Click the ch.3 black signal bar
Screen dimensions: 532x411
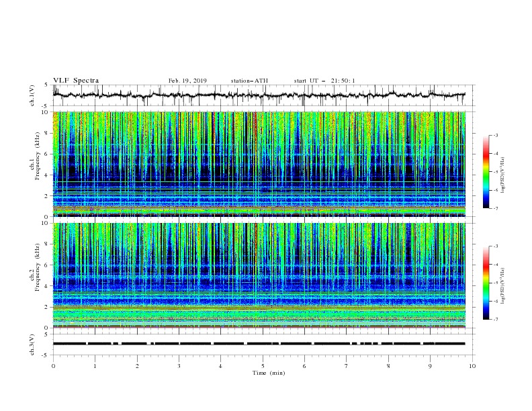[x=259, y=344]
